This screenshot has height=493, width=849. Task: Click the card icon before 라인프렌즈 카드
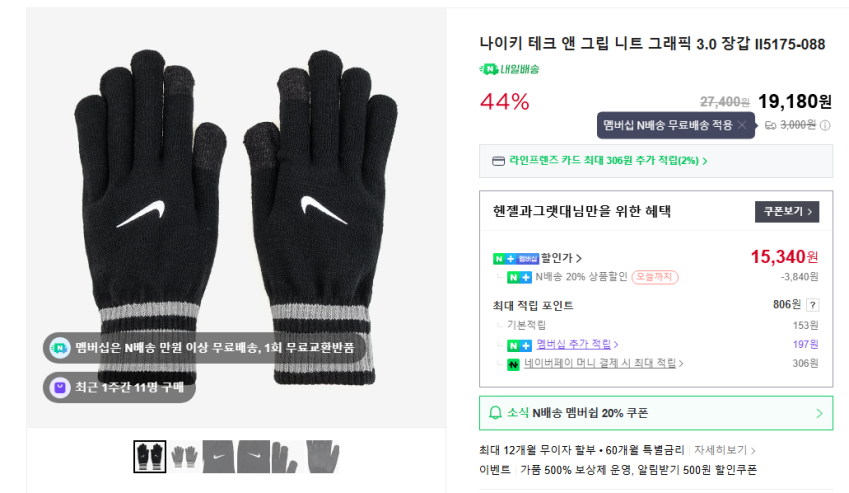498,161
